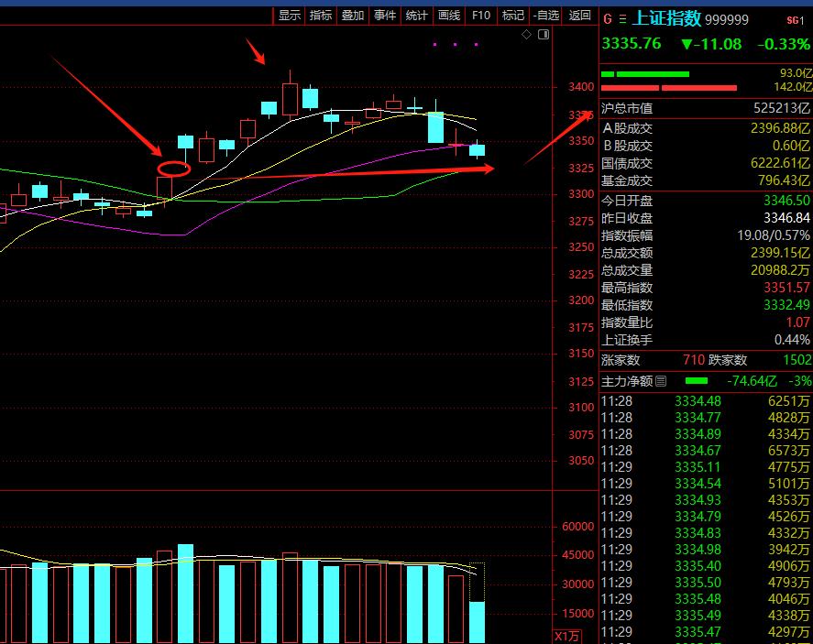This screenshot has height=644, width=813.
Task: Toggle the side panel layout icon
Action: tap(544, 34)
